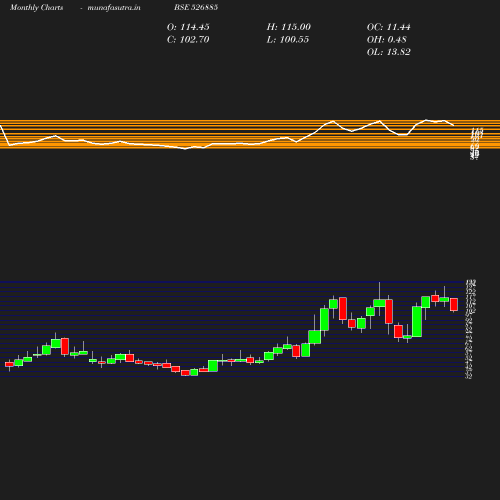Click the munafasutra.in site label
The image size is (500, 500).
pos(114,8)
